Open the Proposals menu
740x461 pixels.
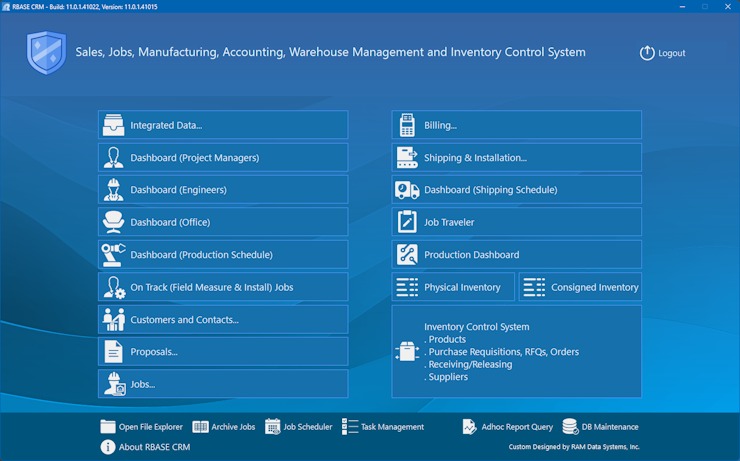click(x=223, y=352)
